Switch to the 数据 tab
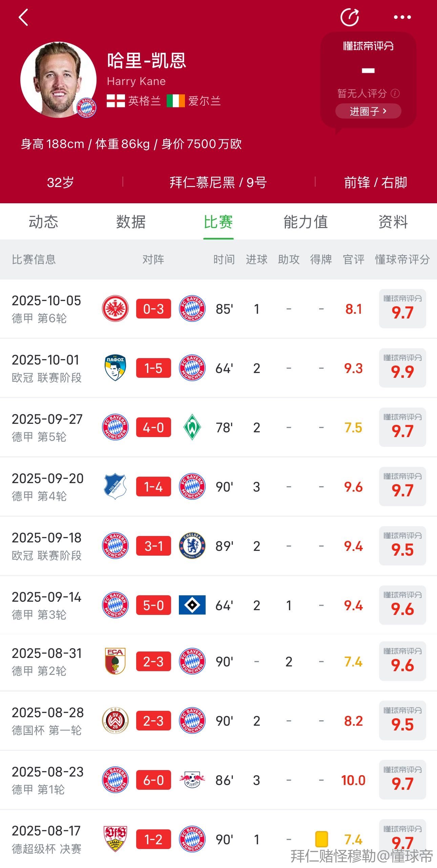The image size is (437, 868). point(131,222)
